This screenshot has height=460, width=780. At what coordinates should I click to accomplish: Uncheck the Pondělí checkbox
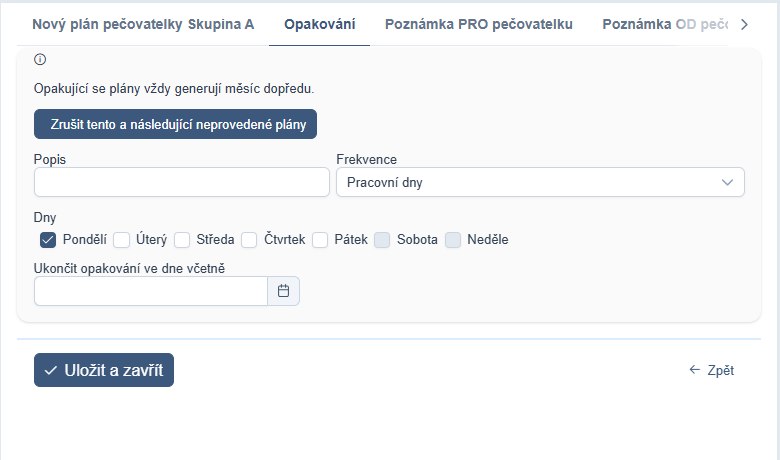click(48, 240)
